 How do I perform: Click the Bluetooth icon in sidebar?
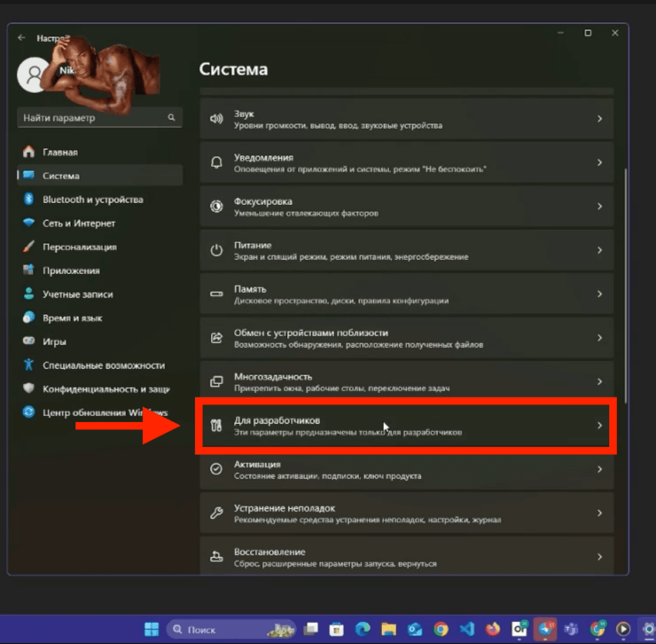(28, 200)
